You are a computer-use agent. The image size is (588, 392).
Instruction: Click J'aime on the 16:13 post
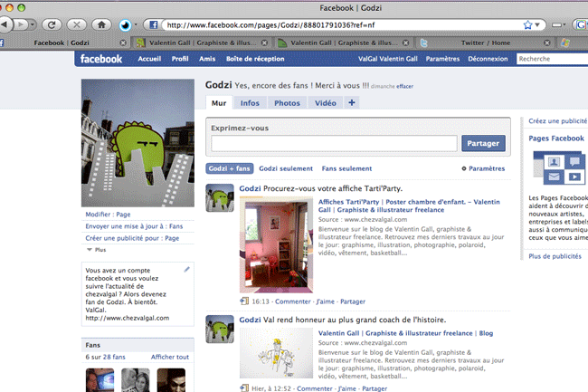[x=325, y=301]
